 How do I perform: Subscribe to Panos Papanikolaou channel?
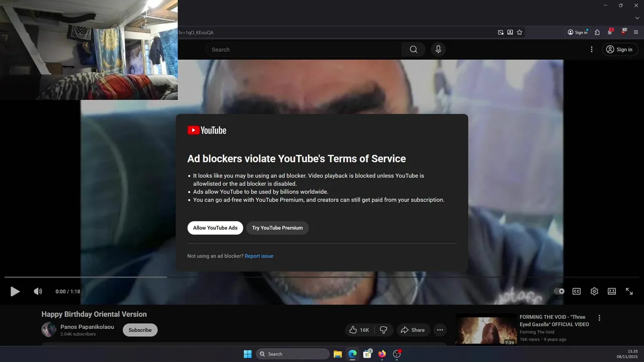140,330
